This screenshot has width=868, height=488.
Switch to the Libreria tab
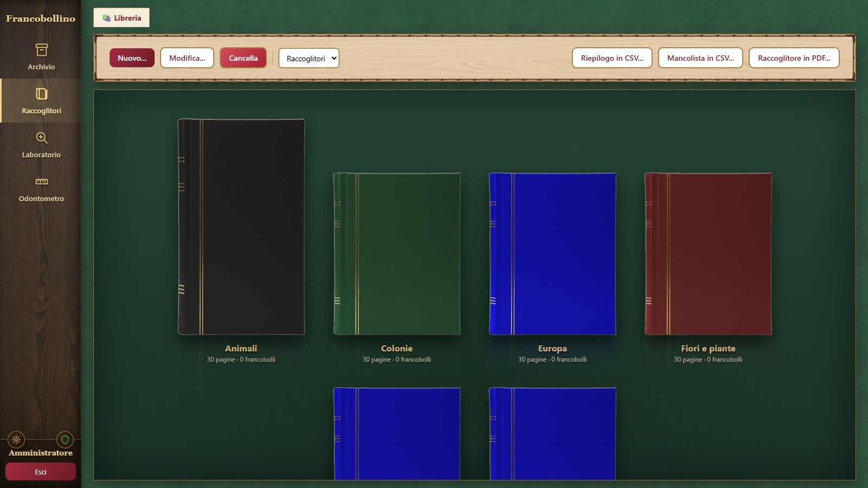[x=122, y=18]
